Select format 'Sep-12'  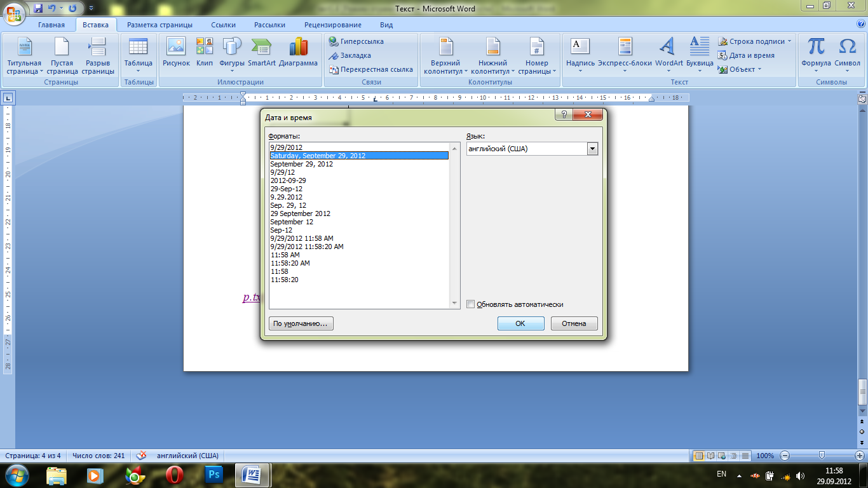(x=359, y=230)
